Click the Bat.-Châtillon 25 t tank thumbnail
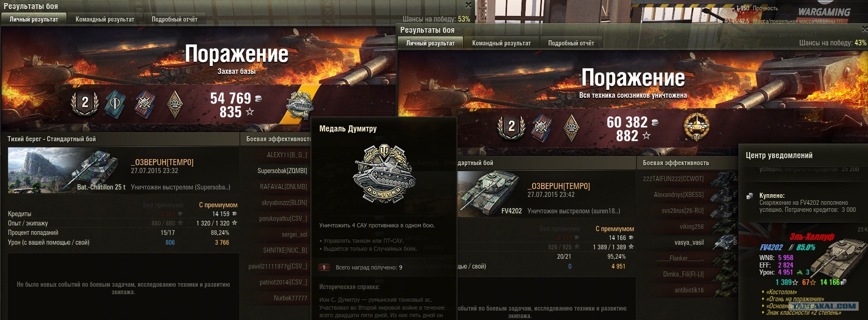This screenshot has width=868, height=320. (67, 170)
